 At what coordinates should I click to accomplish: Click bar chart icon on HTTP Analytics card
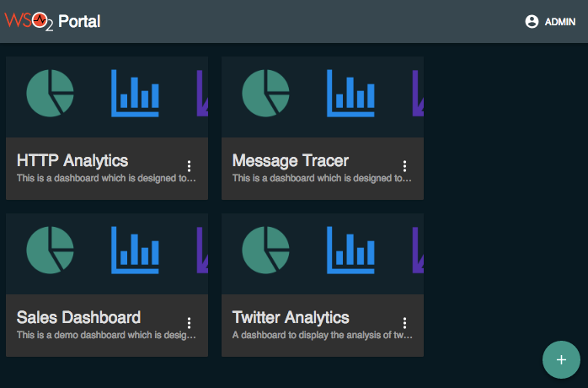point(135,93)
